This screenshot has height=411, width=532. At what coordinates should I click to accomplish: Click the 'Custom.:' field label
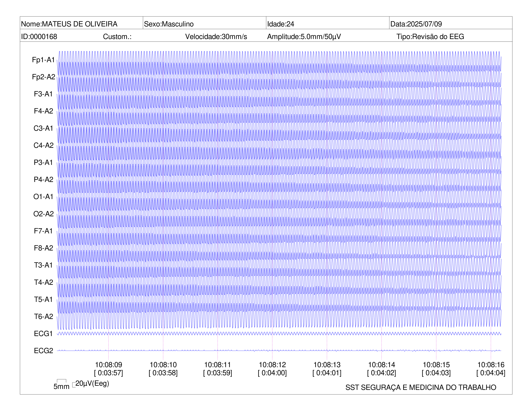click(117, 37)
